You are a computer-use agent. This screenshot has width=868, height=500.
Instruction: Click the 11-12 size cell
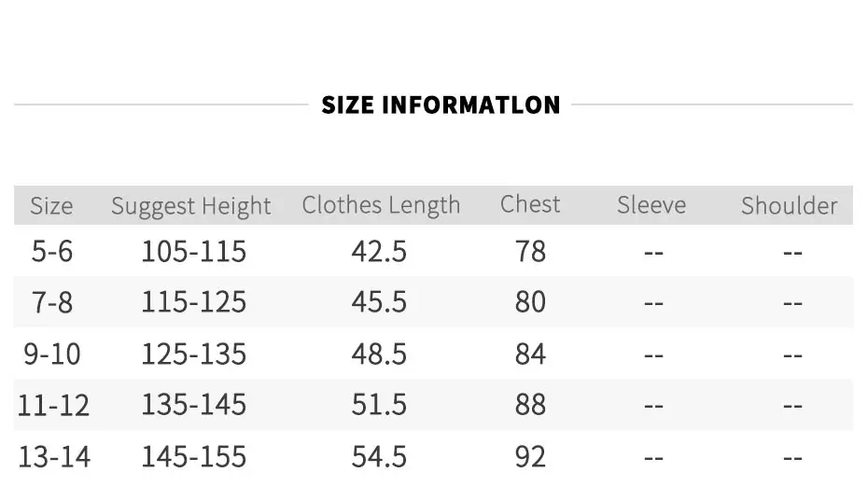(53, 405)
